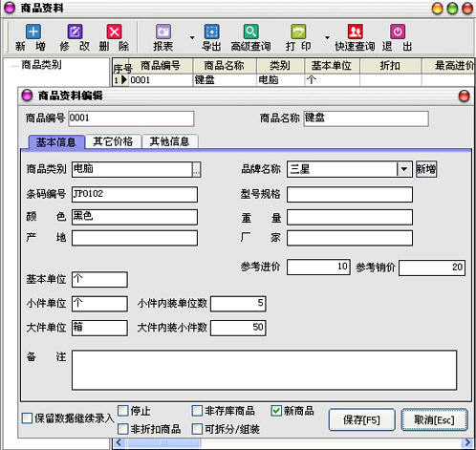
Task: Close the 商品资料编辑 dialog
Action: [464, 96]
